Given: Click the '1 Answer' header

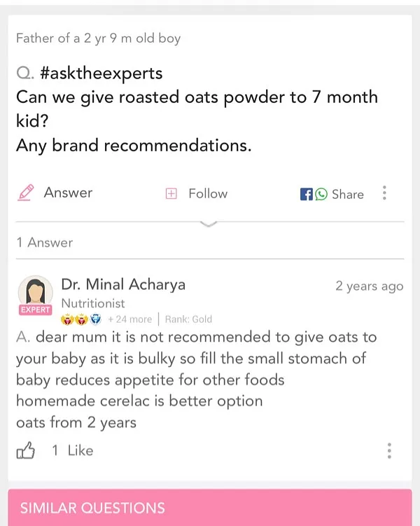Looking at the screenshot, I should pos(45,242).
